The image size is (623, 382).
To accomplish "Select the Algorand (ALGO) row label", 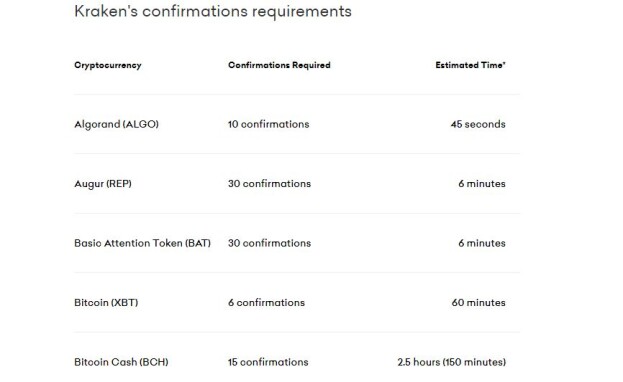I will click(x=116, y=124).
